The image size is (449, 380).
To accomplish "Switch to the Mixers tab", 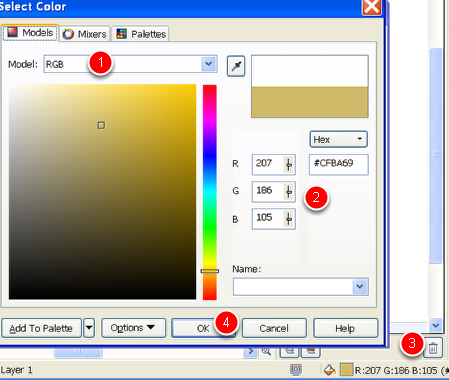I will click(x=85, y=34).
